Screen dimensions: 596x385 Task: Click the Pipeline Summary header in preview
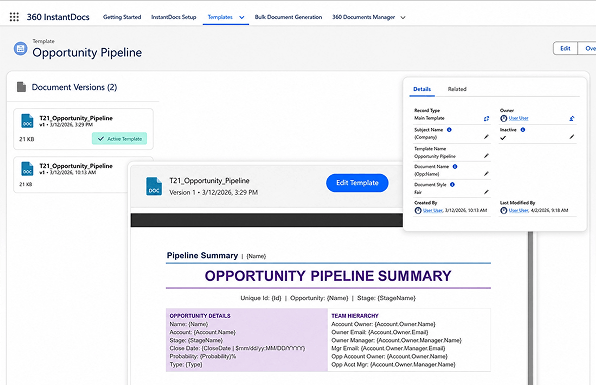[x=202, y=255]
